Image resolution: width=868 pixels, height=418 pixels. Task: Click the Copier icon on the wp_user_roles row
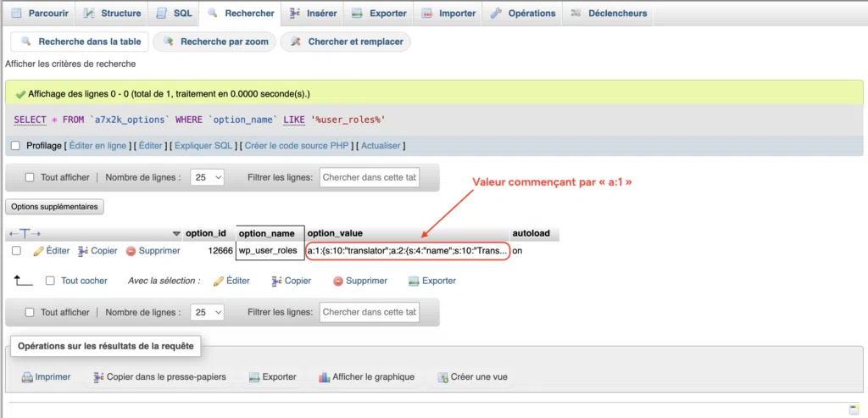click(82, 251)
